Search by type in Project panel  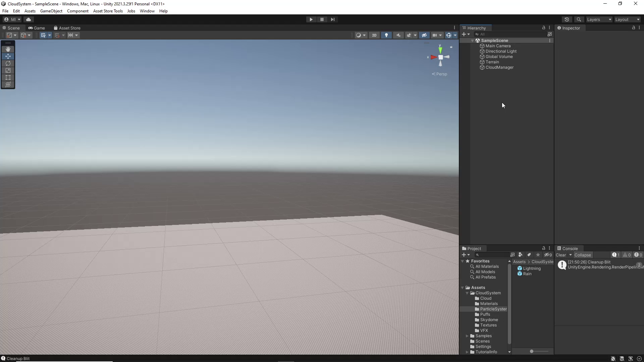point(520,255)
